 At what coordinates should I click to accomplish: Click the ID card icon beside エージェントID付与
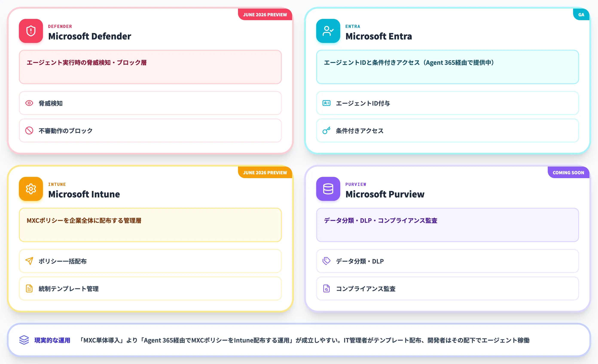coord(326,103)
